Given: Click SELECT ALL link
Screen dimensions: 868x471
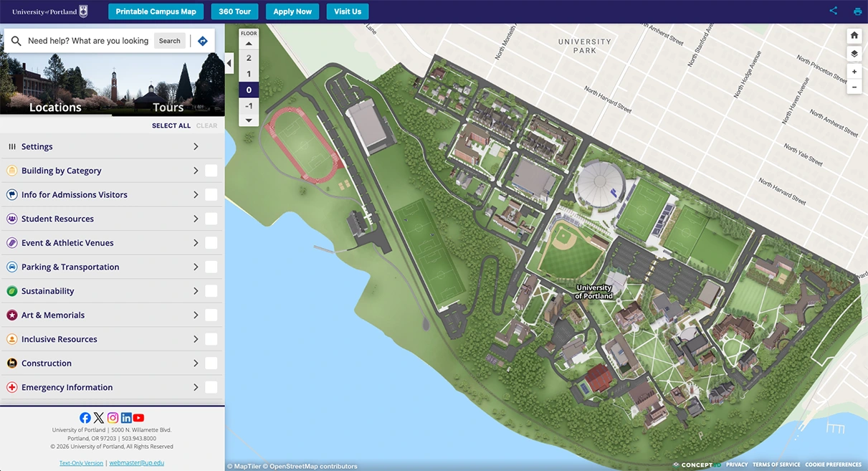Looking at the screenshot, I should click(171, 125).
